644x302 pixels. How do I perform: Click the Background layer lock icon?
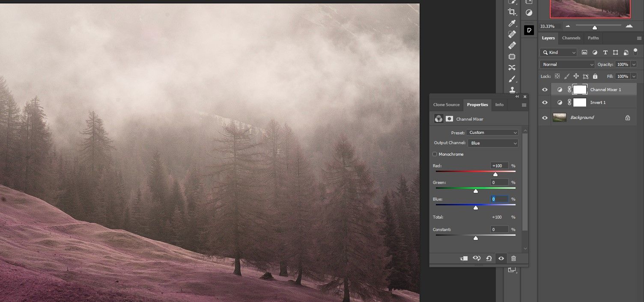[x=628, y=118]
